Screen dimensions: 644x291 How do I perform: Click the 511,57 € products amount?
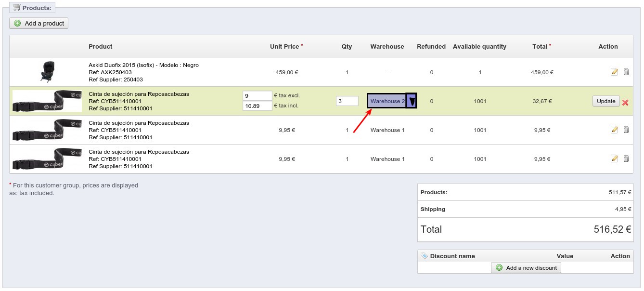coord(620,192)
